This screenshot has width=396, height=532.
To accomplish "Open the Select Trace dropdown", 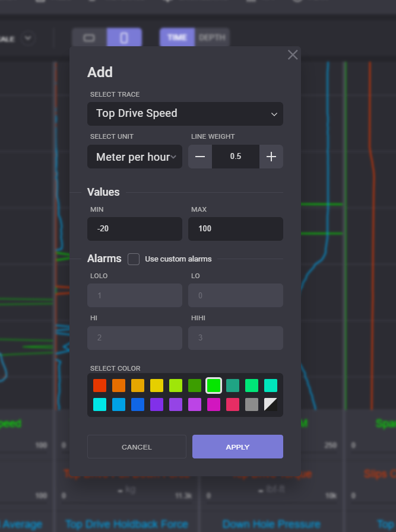I will pyautogui.click(x=185, y=113).
